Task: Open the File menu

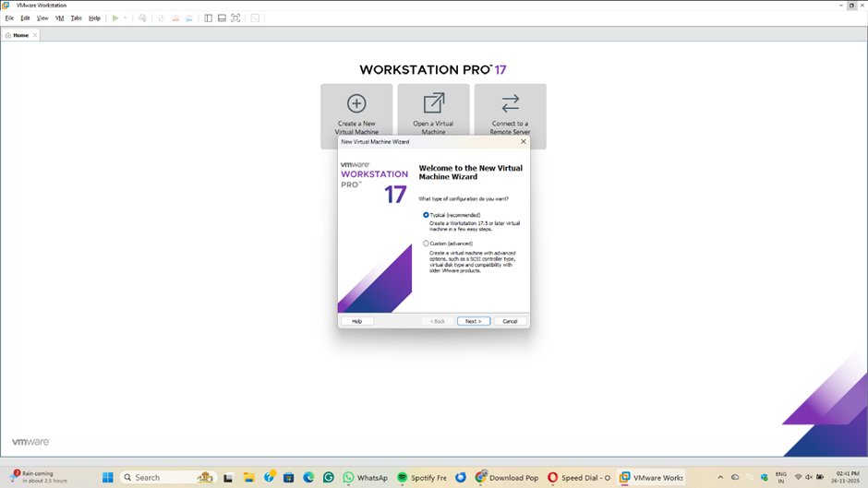Action: click(x=10, y=18)
